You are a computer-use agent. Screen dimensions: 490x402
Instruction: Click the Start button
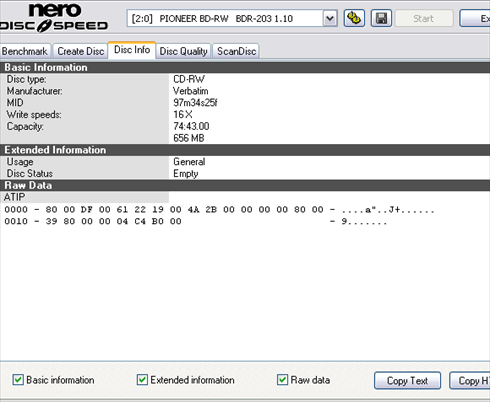coord(424,18)
